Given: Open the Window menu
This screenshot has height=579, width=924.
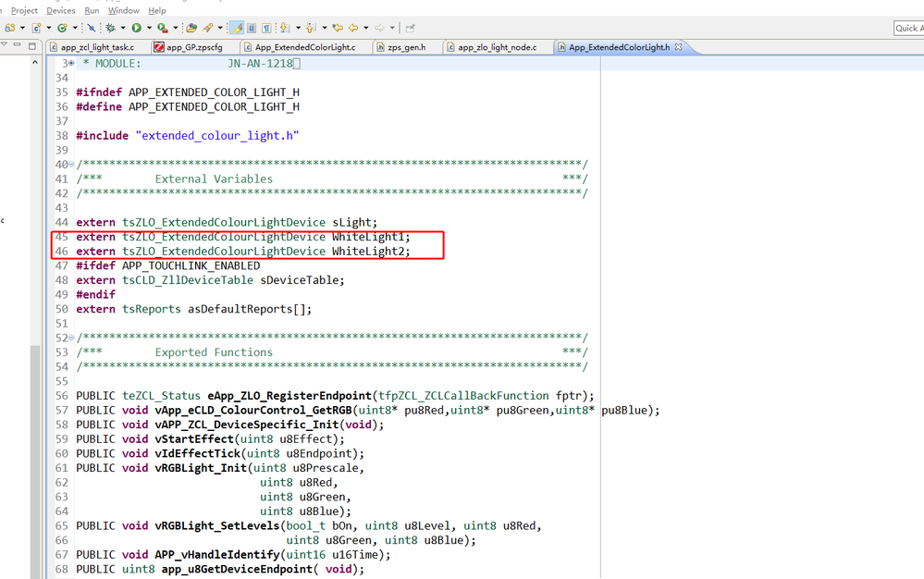Looking at the screenshot, I should tap(124, 10).
